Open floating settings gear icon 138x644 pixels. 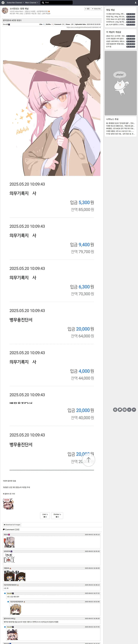115,410
